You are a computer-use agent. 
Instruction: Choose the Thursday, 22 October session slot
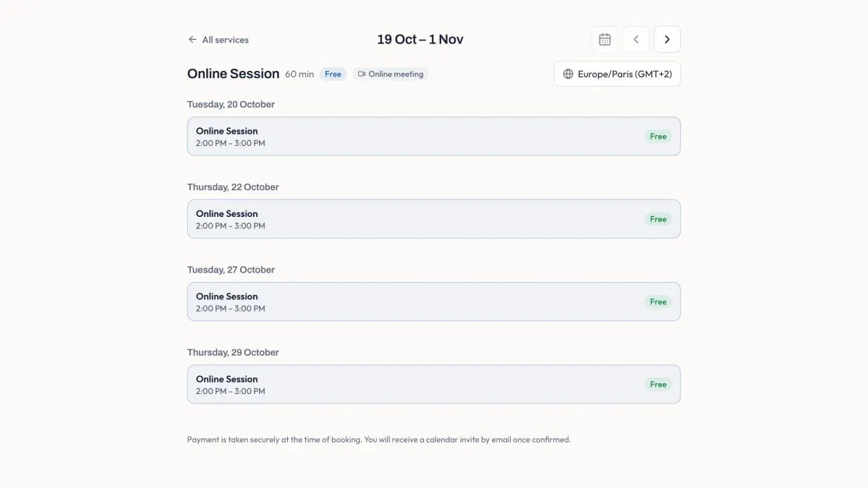434,219
